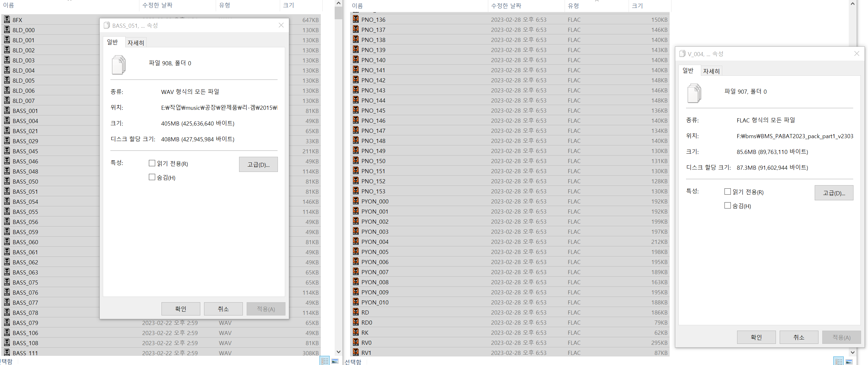Enable Read-only checkbox in BASS_051 properties

pos(152,163)
